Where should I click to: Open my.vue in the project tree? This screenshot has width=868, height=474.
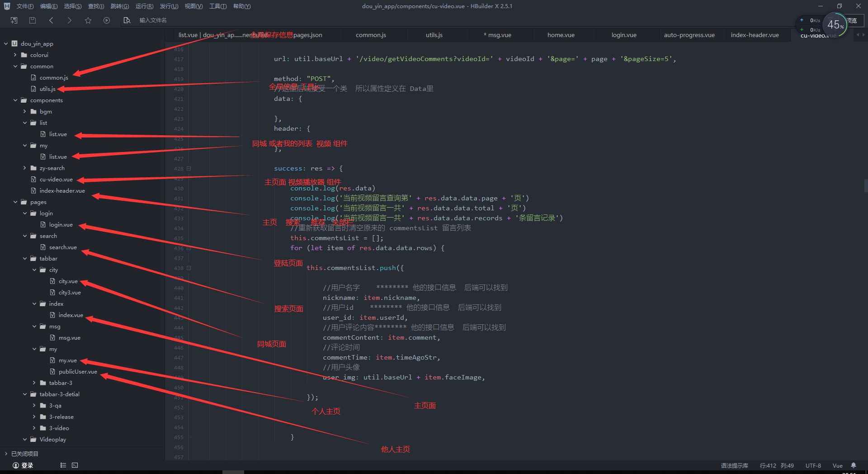(67, 360)
